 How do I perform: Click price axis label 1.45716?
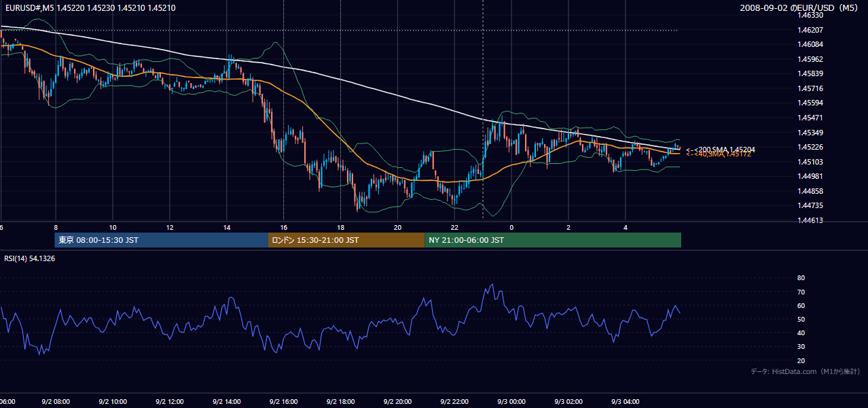(x=810, y=88)
